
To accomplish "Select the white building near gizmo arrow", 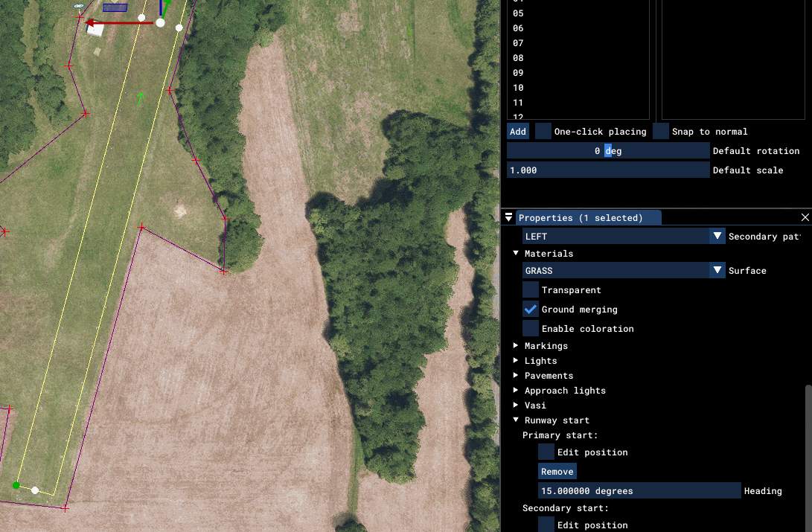I will pos(95,30).
